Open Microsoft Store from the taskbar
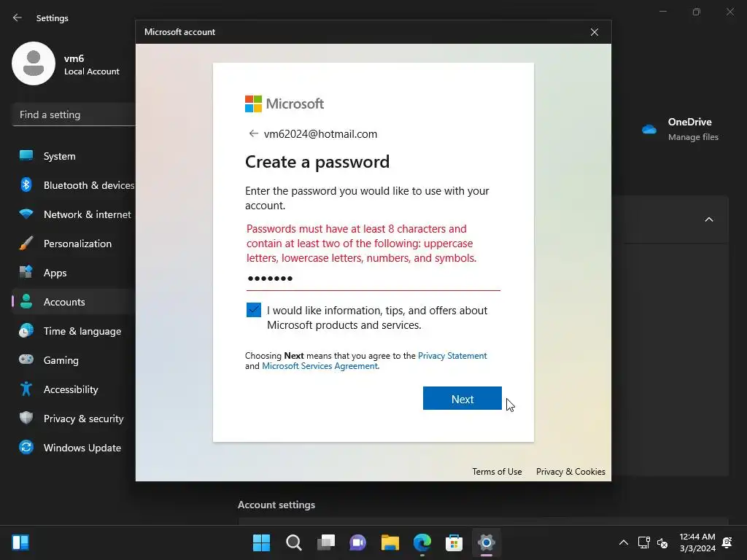The image size is (747, 560). click(454, 542)
